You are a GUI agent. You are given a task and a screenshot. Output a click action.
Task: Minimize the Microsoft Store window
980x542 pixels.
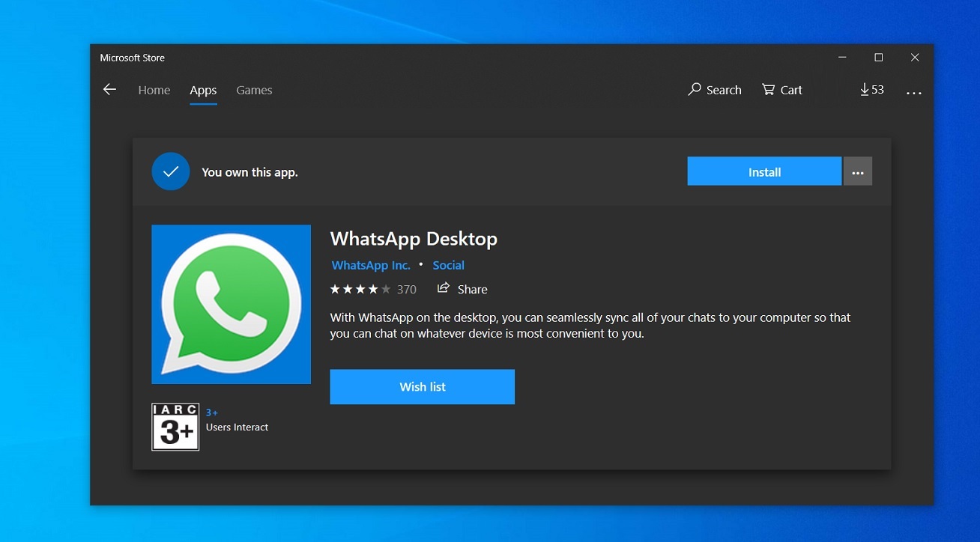coord(842,58)
